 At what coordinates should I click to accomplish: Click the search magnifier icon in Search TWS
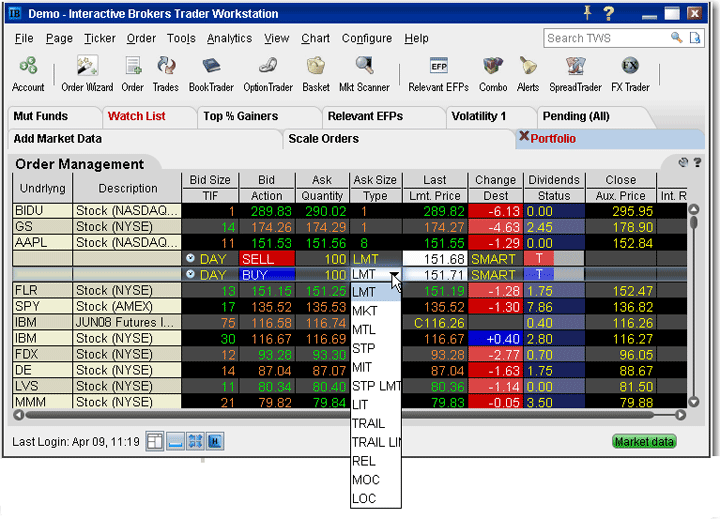click(x=676, y=38)
